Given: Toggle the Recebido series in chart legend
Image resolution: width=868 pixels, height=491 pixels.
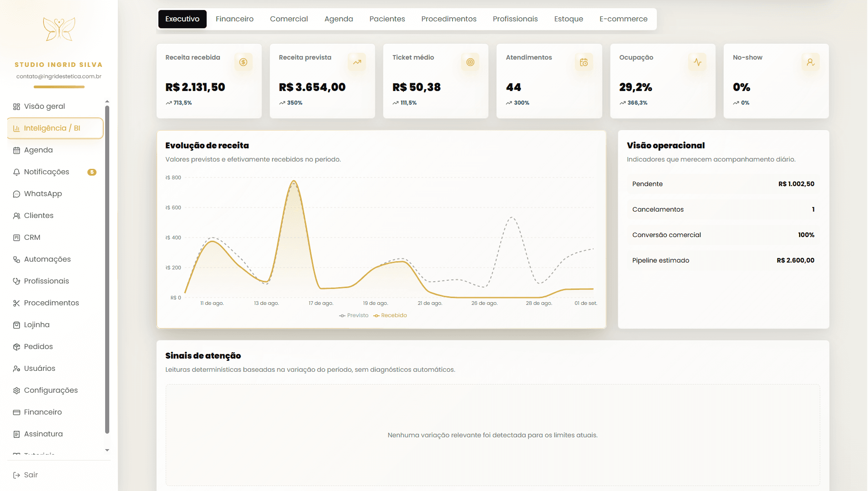Looking at the screenshot, I should pyautogui.click(x=390, y=315).
